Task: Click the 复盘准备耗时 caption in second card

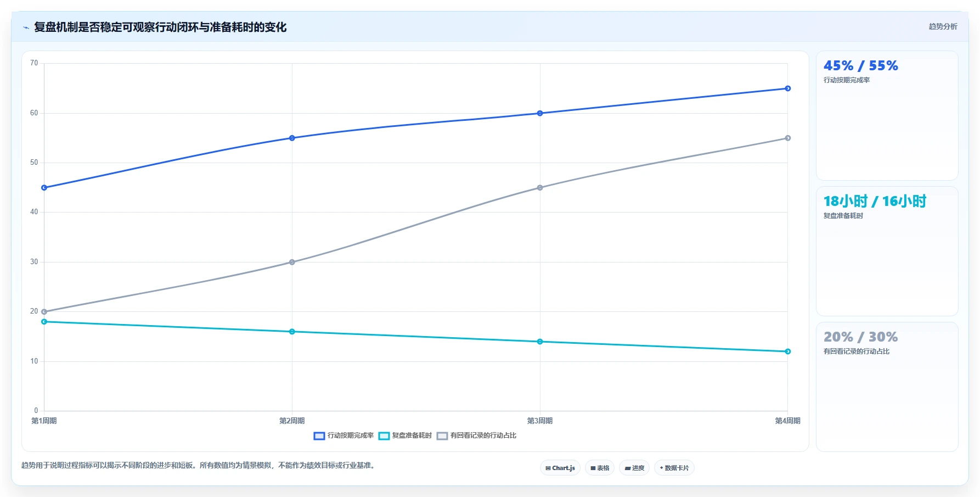Action: pyautogui.click(x=843, y=216)
